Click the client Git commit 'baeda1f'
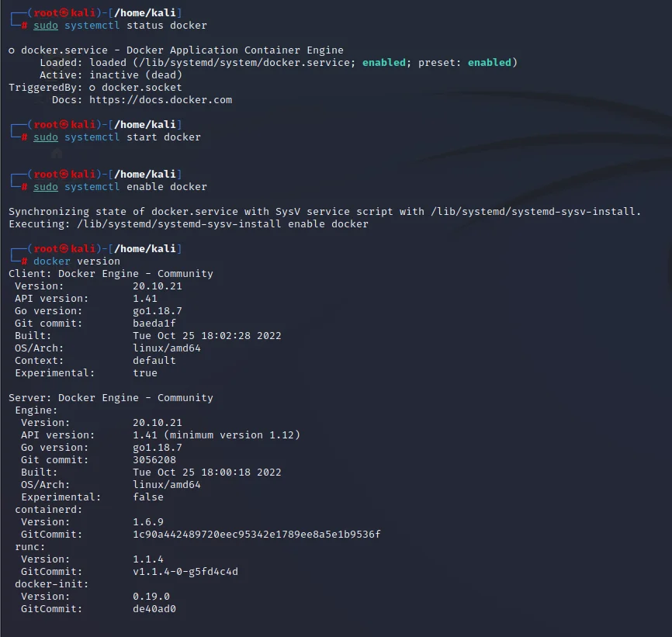Image resolution: width=672 pixels, height=637 pixels. pos(154,323)
